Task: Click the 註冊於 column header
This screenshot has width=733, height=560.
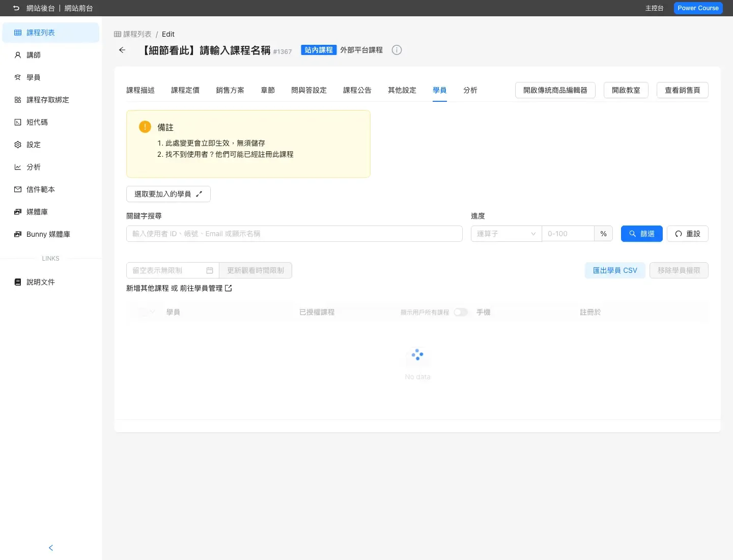Action: (590, 312)
